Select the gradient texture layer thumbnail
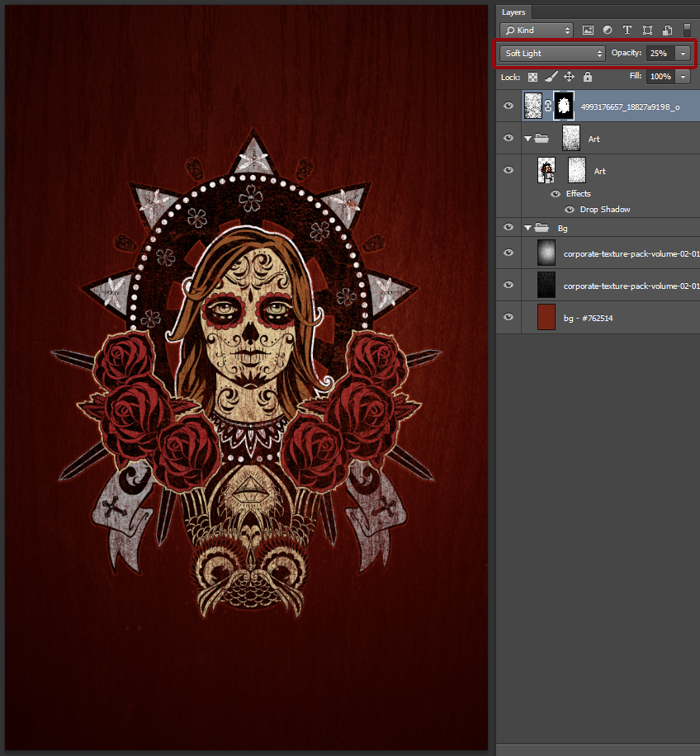700x756 pixels. [546, 253]
